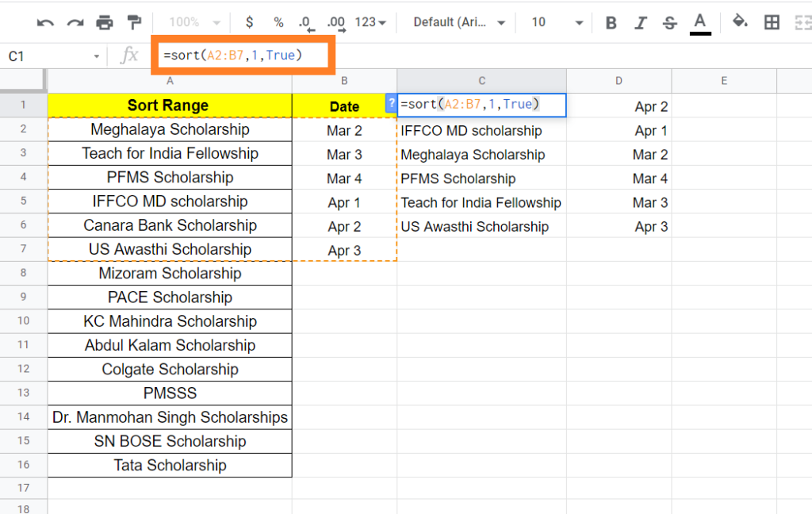The height and width of the screenshot is (514, 812).
Task: Toggle bold formatting
Action: coord(611,22)
